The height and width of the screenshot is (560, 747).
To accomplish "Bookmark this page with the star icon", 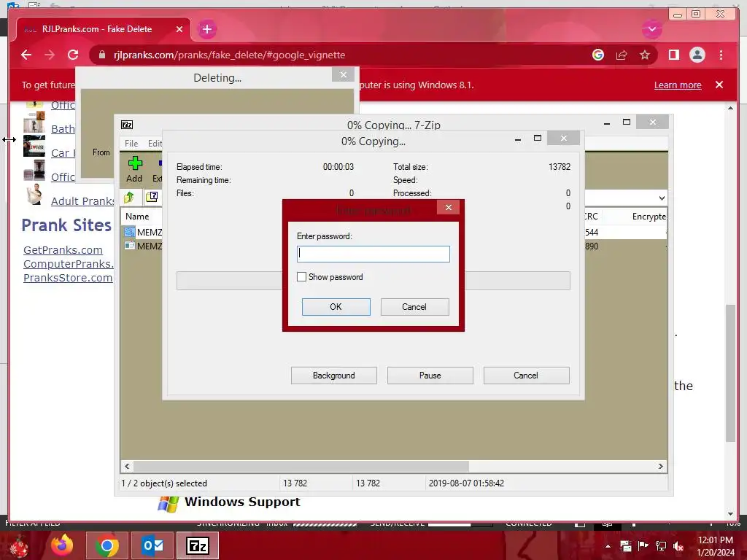I will point(645,55).
